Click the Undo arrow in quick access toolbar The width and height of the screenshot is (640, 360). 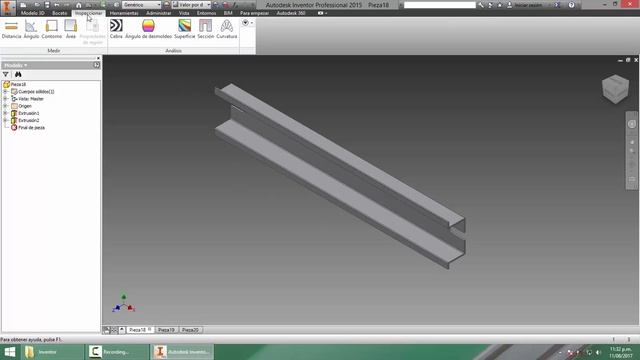(x=57, y=5)
